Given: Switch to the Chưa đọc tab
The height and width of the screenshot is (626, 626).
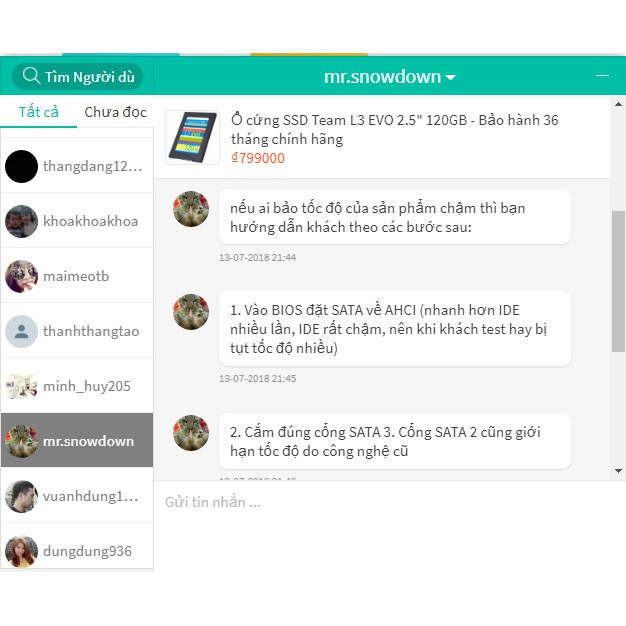Looking at the screenshot, I should tap(115, 112).
